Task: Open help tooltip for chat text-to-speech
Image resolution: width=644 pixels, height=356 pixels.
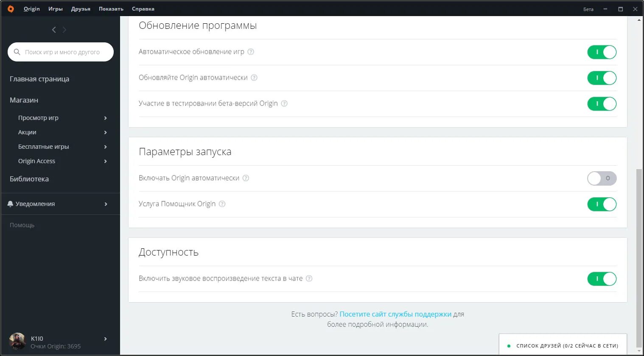Action: 309,278
